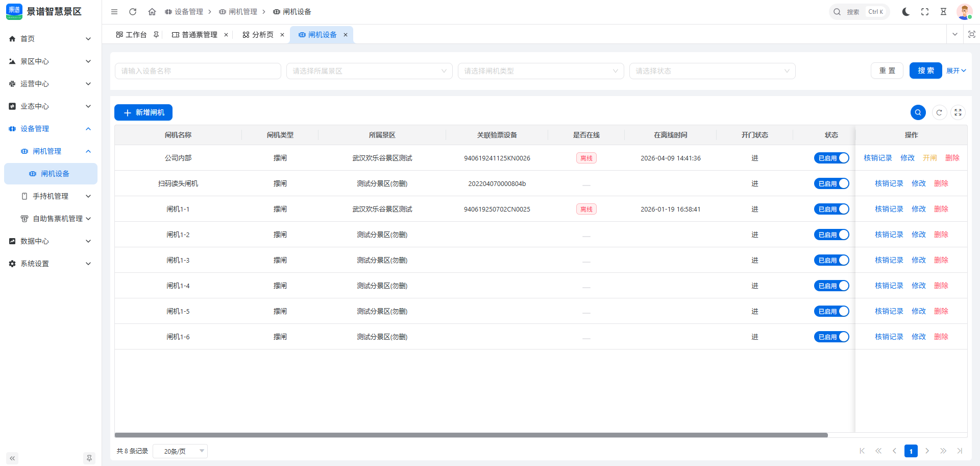The image size is (980, 466).
Task: Close the 闸机设备 tab
Action: [346, 35]
